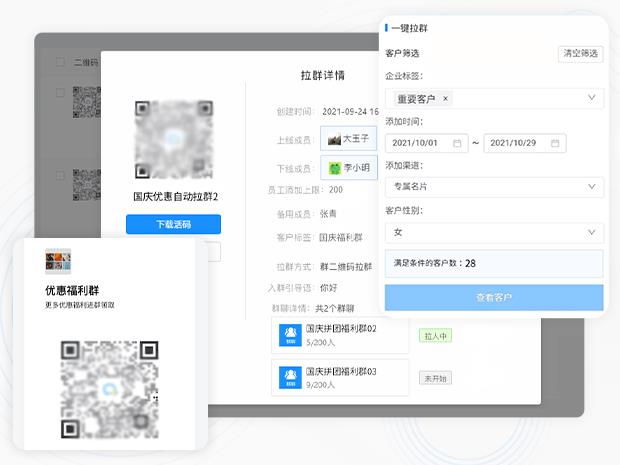Click the 张青 backup member value
Image resolution: width=620 pixels, height=465 pixels.
click(x=328, y=214)
